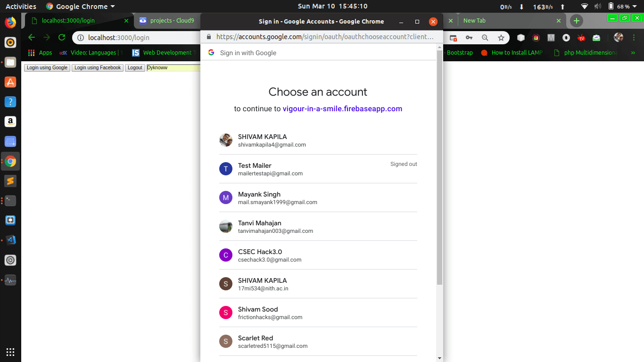
Task: Select Mayank Singh account
Action: 318,197
